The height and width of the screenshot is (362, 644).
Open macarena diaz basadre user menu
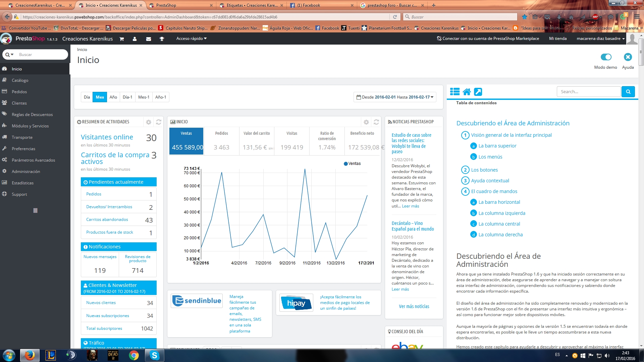tap(600, 39)
